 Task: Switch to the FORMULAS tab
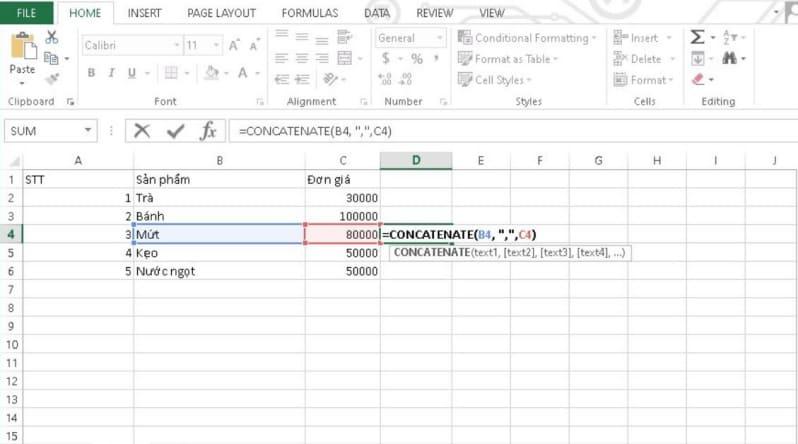[x=309, y=13]
